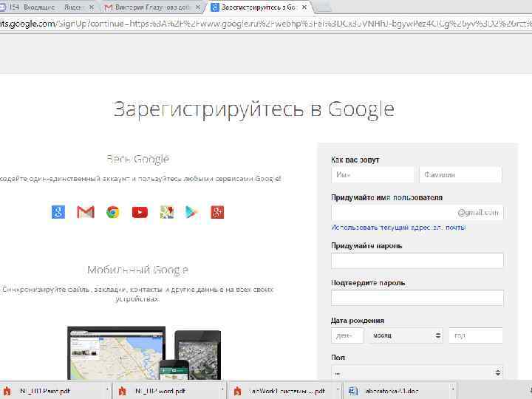Click the Мобильный Google heading
This screenshot has height=399, width=532.
[x=137, y=270]
